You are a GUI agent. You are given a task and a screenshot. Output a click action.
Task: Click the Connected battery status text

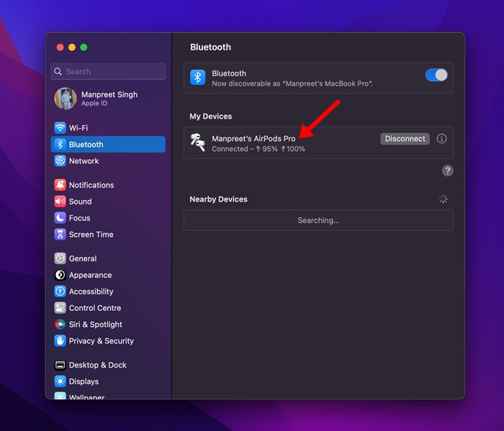tap(258, 149)
